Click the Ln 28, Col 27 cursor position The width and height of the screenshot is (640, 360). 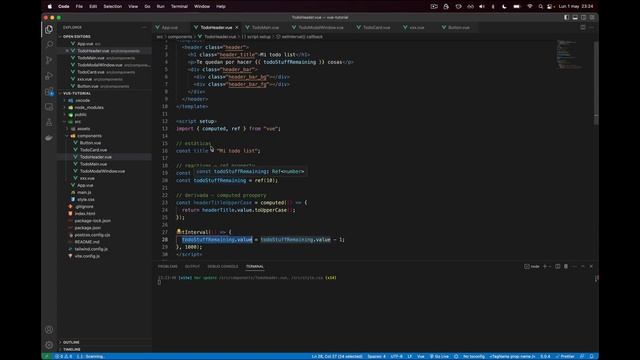tap(337, 356)
